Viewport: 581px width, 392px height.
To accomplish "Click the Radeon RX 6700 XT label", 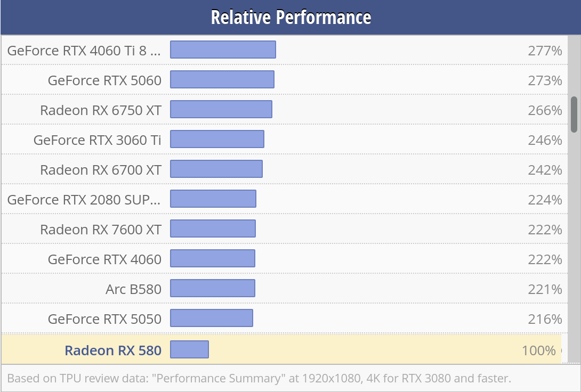I will pyautogui.click(x=101, y=170).
